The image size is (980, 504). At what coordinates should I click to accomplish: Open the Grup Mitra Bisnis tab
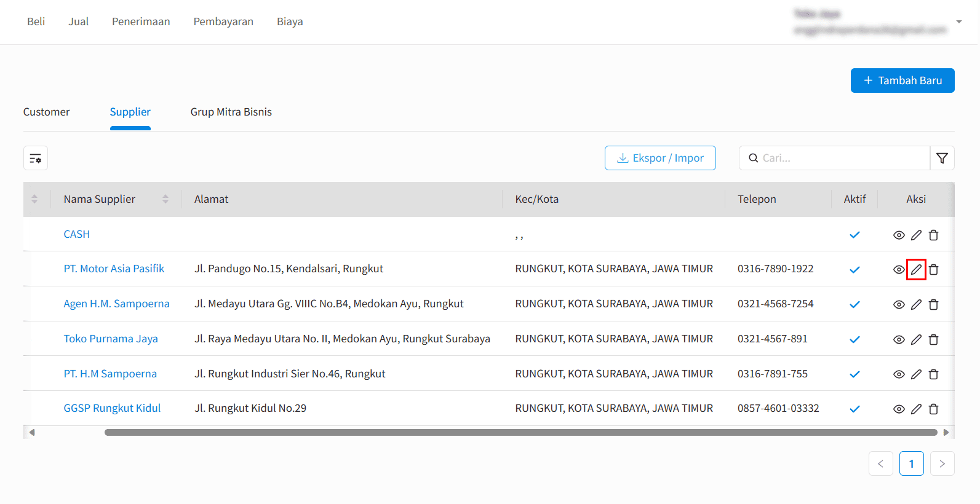pyautogui.click(x=231, y=112)
